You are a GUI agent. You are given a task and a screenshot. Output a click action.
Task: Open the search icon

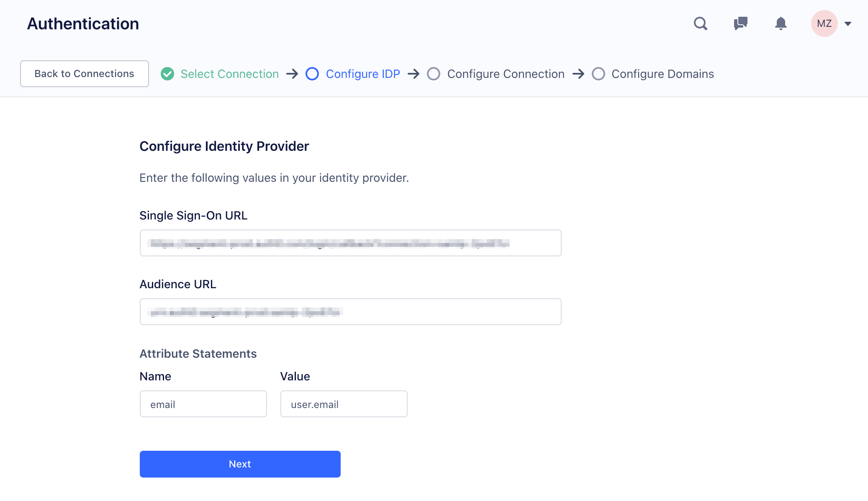click(x=700, y=23)
